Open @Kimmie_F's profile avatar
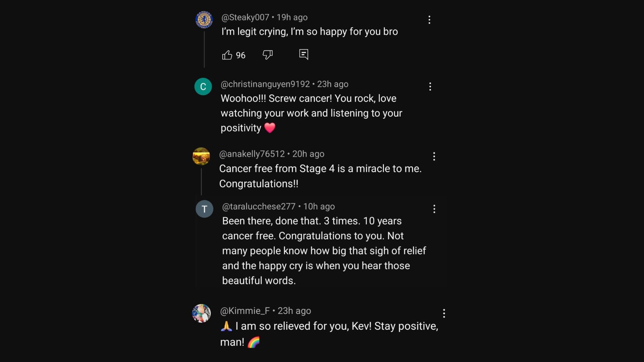Viewport: 644px width, 362px height. pyautogui.click(x=201, y=313)
